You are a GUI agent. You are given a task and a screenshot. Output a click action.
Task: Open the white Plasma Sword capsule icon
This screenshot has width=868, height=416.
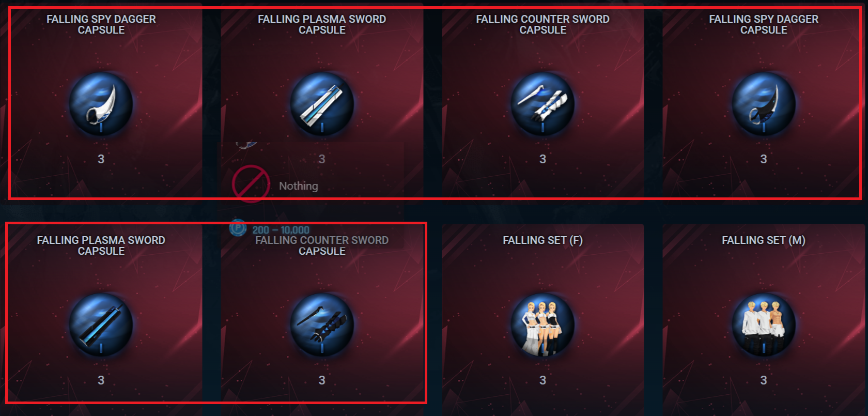pos(322,104)
